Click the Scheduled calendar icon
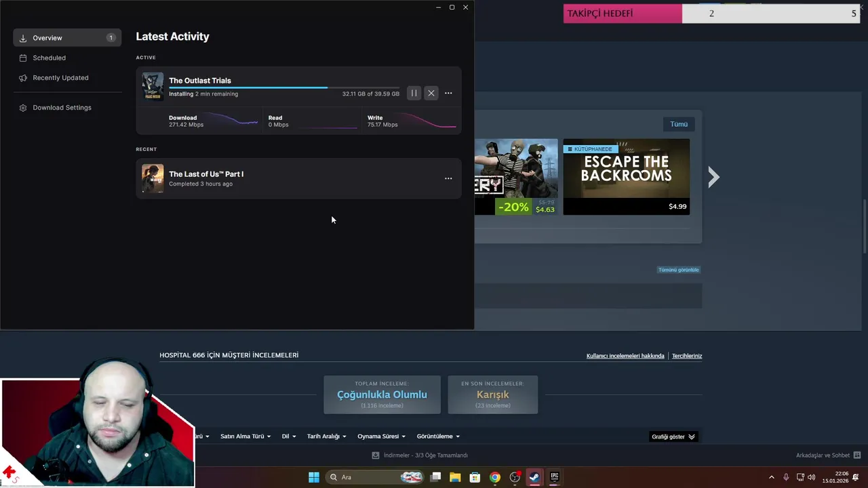Viewport: 868px width, 488px height. (x=23, y=58)
